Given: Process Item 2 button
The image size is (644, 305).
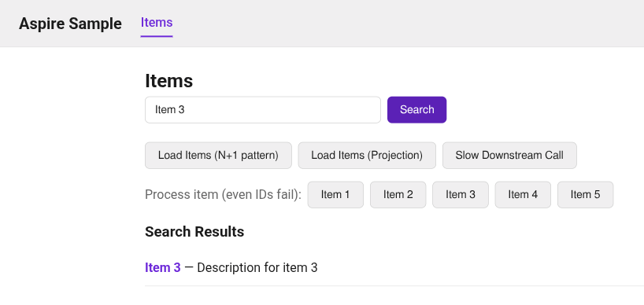Looking at the screenshot, I should pos(398,195).
